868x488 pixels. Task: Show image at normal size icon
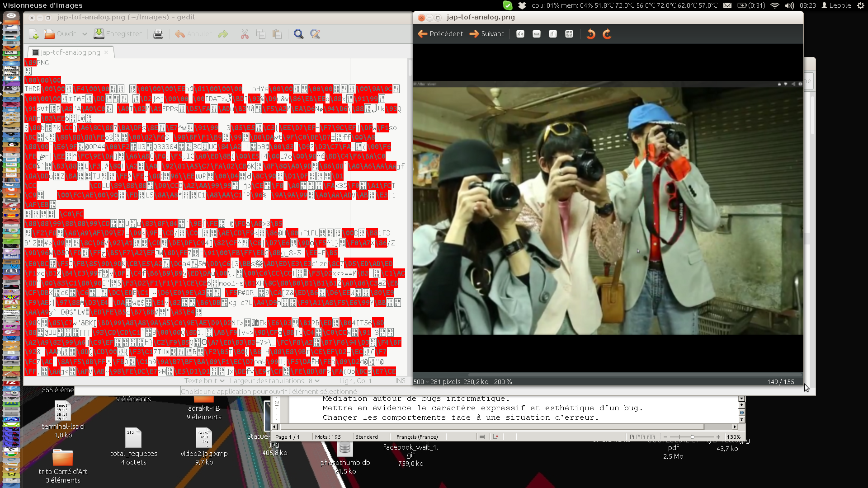[553, 34]
